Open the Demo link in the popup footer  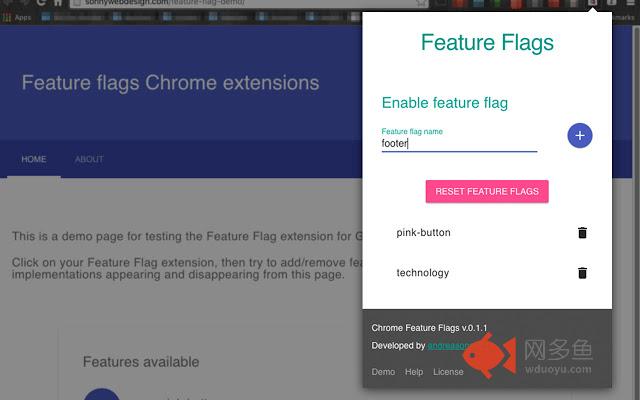pyautogui.click(x=383, y=372)
